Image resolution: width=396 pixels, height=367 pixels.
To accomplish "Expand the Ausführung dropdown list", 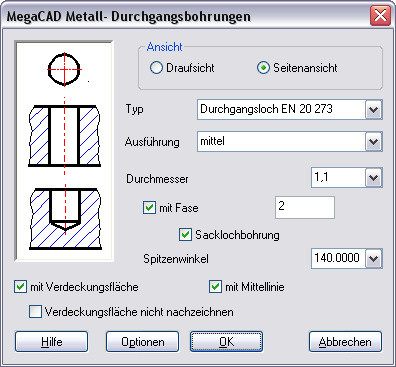I will tap(373, 142).
